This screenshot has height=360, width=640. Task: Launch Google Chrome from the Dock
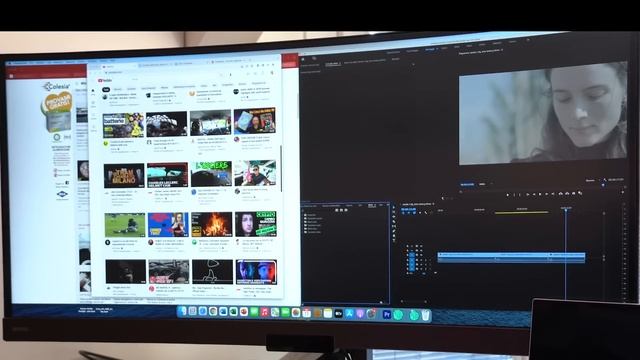[213, 312]
